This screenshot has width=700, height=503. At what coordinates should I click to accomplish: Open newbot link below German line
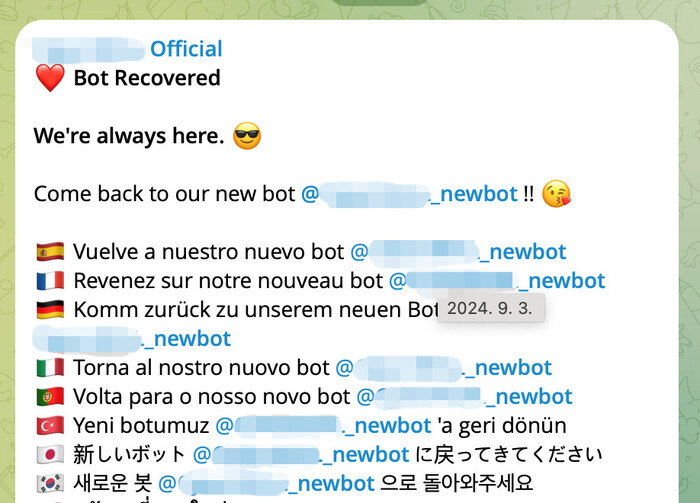pyautogui.click(x=132, y=339)
